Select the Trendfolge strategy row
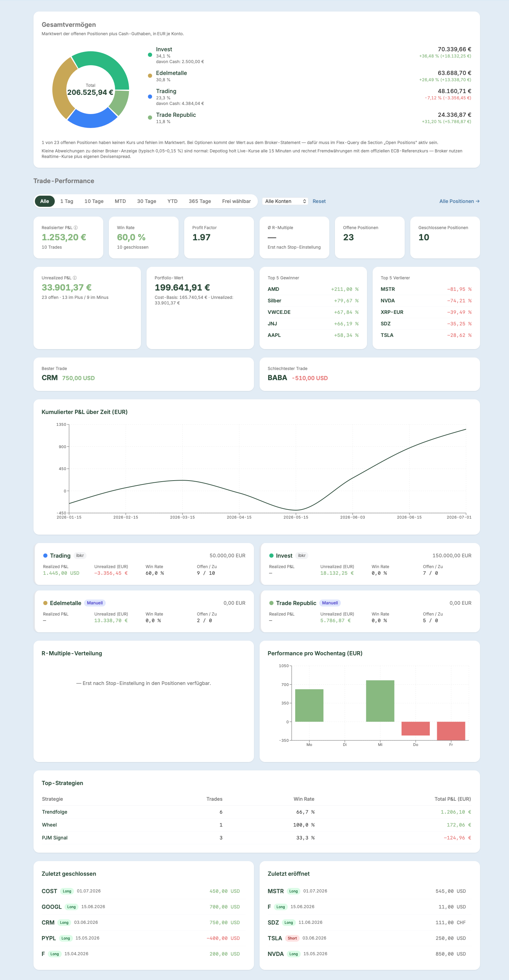509x980 pixels. 256,812
